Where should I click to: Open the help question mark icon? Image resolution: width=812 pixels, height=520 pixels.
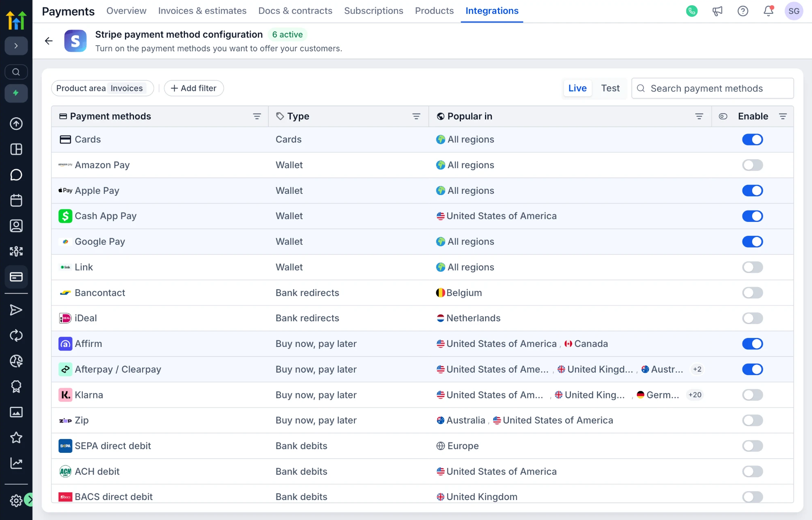coord(743,11)
